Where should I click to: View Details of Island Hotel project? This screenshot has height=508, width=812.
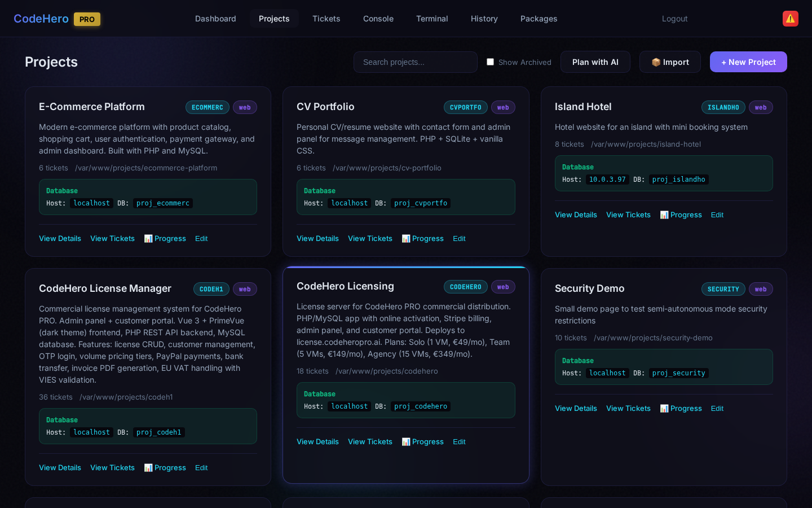point(576,215)
